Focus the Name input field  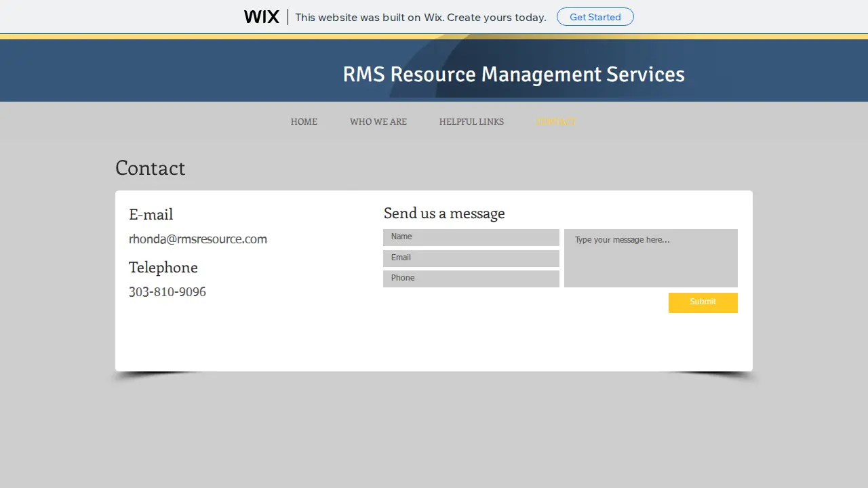coord(471,237)
